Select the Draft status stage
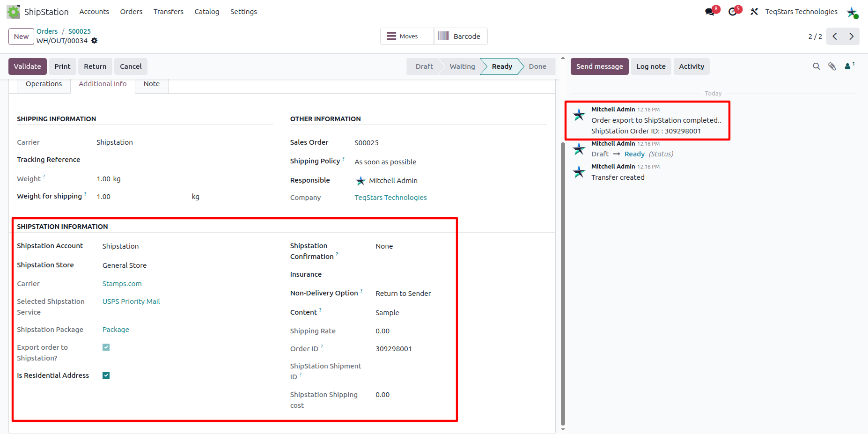Screen dimensions: 868x434 424,66
